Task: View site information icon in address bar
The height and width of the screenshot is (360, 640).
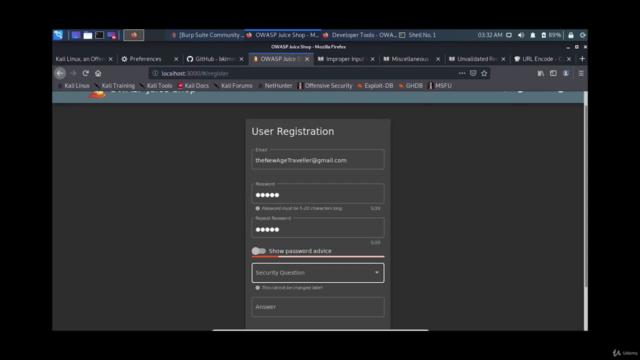Action: [x=155, y=73]
